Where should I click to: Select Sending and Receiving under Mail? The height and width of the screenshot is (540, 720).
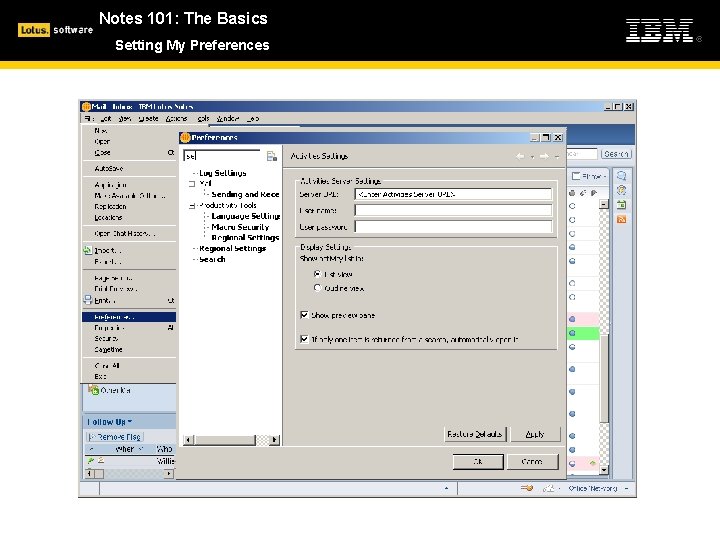(246, 194)
